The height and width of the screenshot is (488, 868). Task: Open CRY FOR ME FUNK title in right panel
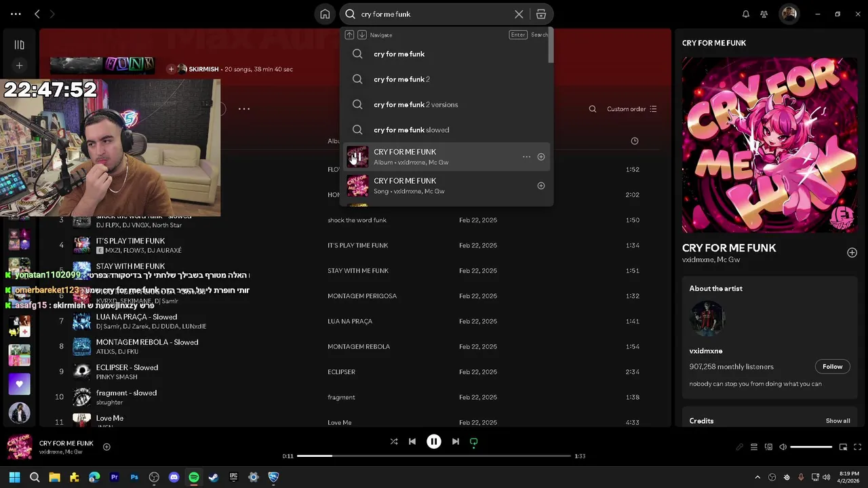[729, 248]
